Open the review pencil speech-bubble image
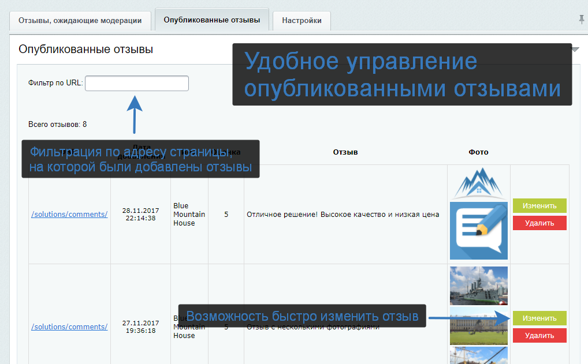This screenshot has height=364, width=588. pos(478,231)
